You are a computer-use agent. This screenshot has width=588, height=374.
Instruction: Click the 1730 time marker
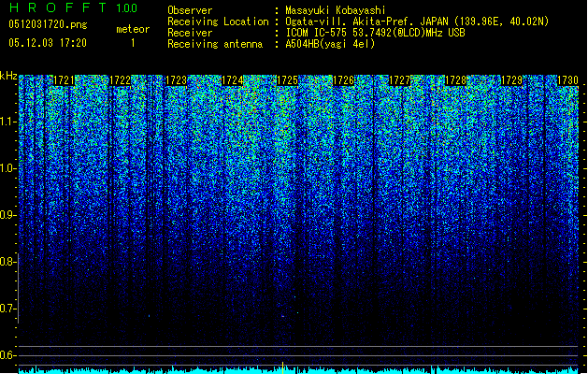click(567, 80)
